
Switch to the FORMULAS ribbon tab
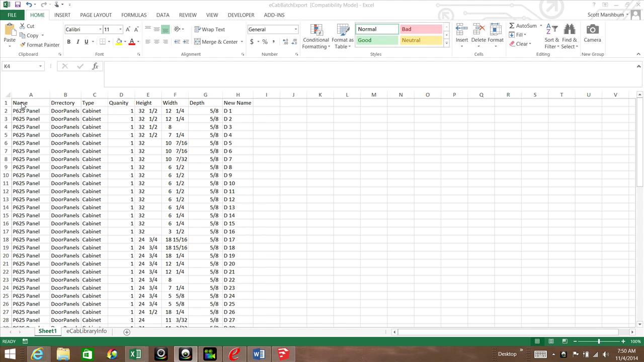134,15
